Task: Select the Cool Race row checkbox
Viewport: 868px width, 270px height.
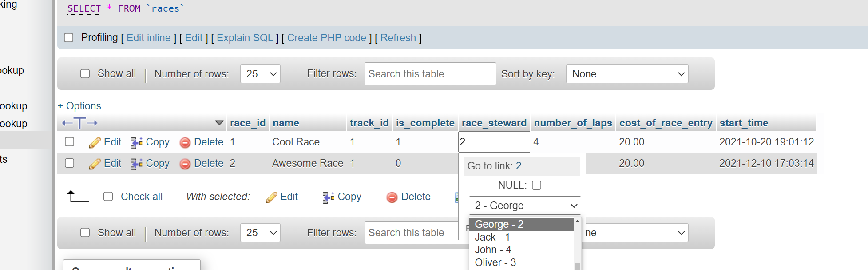Action: (x=69, y=141)
